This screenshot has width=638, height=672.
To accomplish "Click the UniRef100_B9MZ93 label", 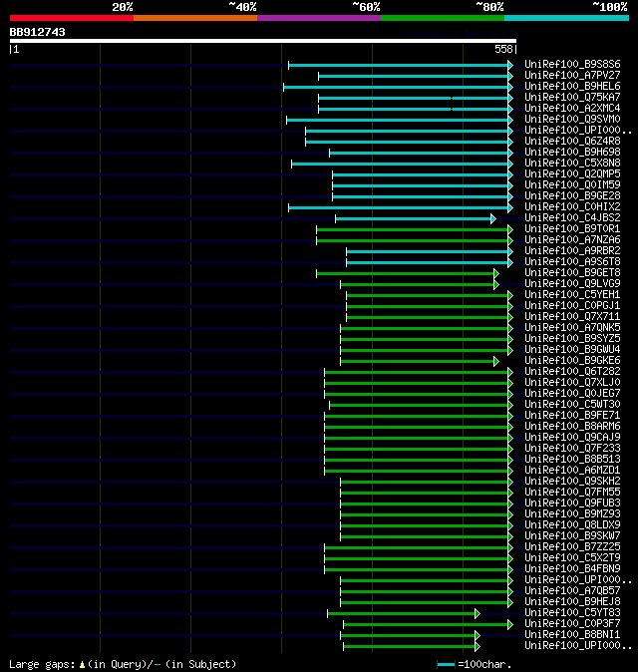I will coord(572,514).
